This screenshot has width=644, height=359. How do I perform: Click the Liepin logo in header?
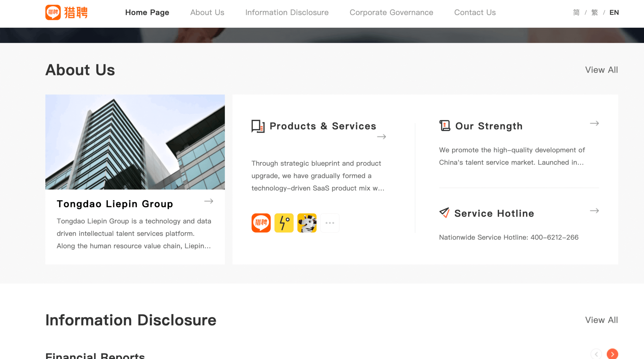[x=66, y=12]
